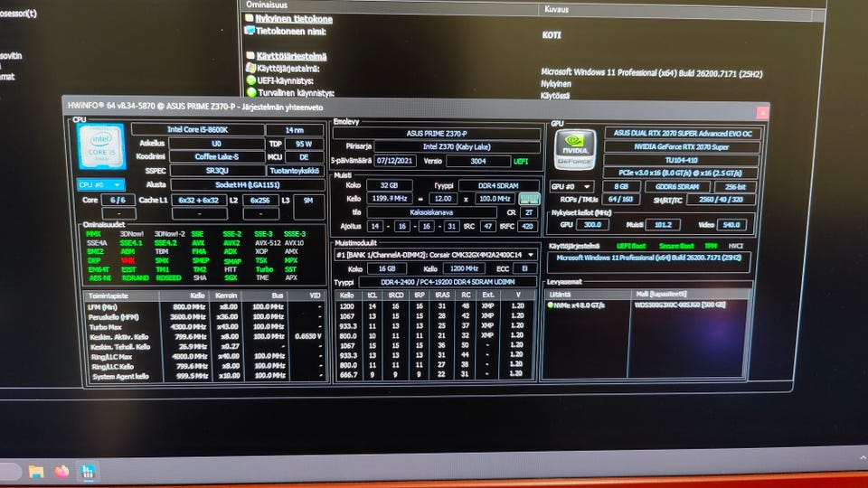868x488 pixels.
Task: Click the green memory module icon
Action: [529, 199]
